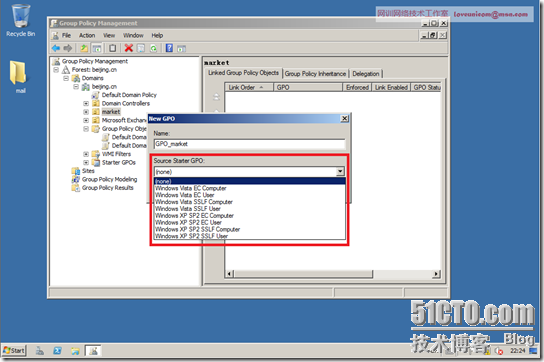Image resolution: width=544 pixels, height=362 pixels.
Task: Toggle the Action Pane toolbar icon
Action: pos(181,48)
